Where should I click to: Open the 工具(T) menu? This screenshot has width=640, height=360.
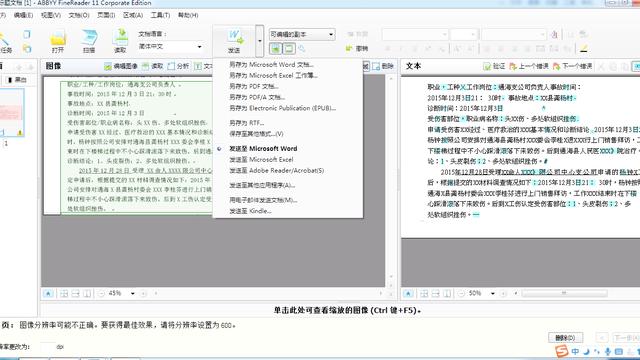(x=160, y=15)
